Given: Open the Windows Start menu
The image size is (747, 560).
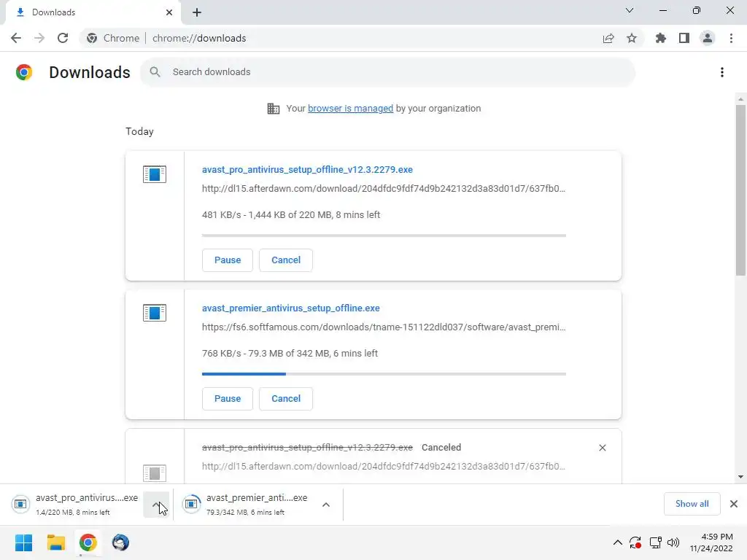Looking at the screenshot, I should coord(24,542).
